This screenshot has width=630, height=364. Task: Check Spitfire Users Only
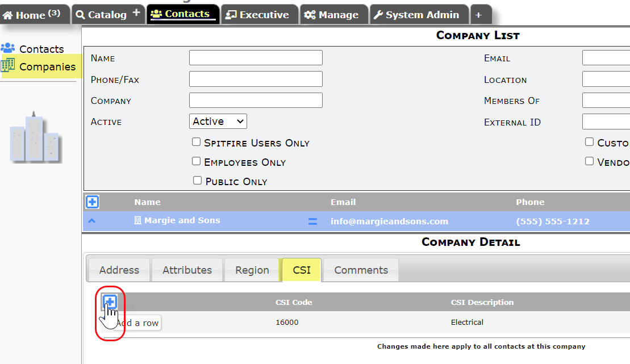coord(196,142)
